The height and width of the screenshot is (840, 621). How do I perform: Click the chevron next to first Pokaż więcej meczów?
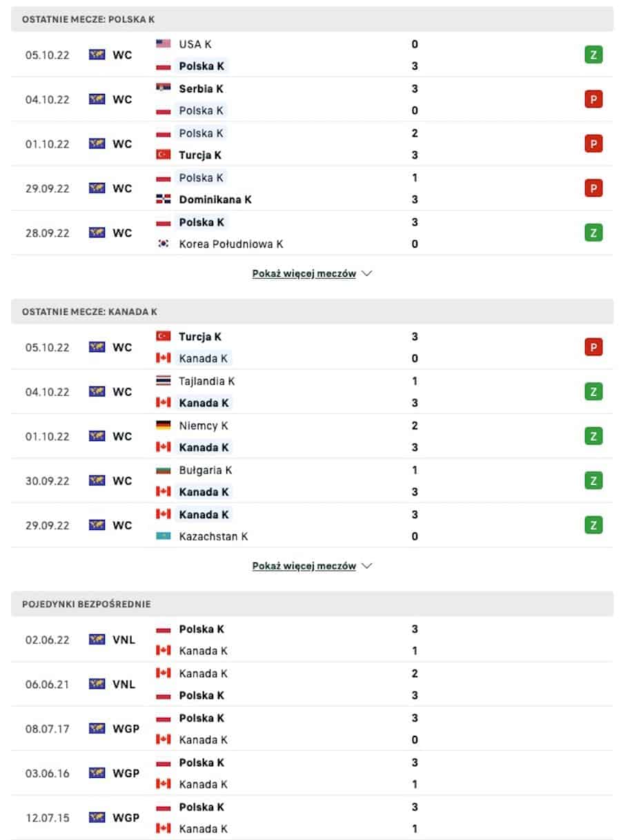click(367, 273)
